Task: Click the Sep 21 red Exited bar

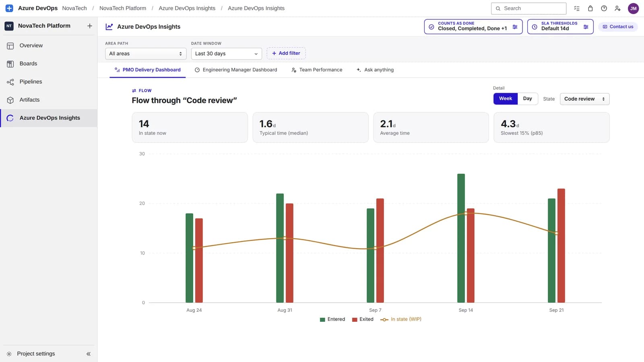Action: pyautogui.click(x=561, y=246)
